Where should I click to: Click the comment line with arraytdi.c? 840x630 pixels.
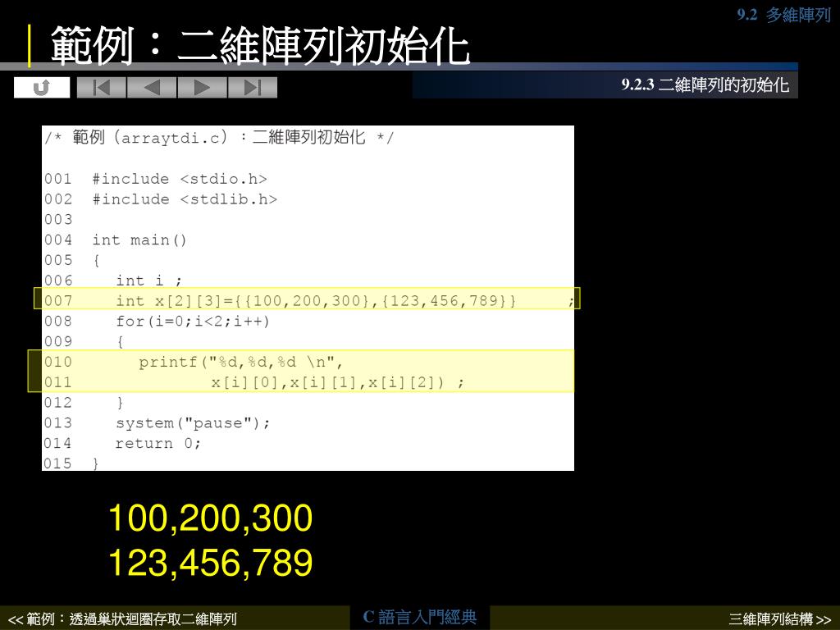click(x=218, y=138)
